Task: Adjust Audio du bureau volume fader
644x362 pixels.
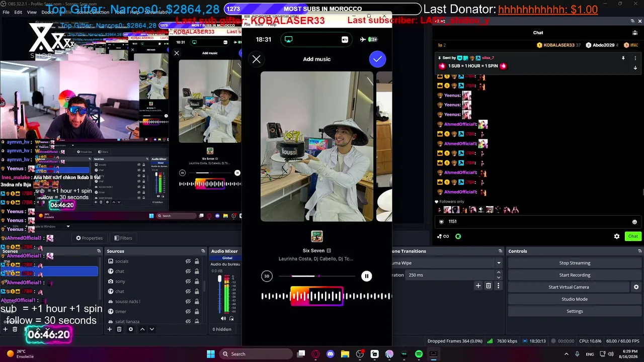Action: click(x=219, y=279)
